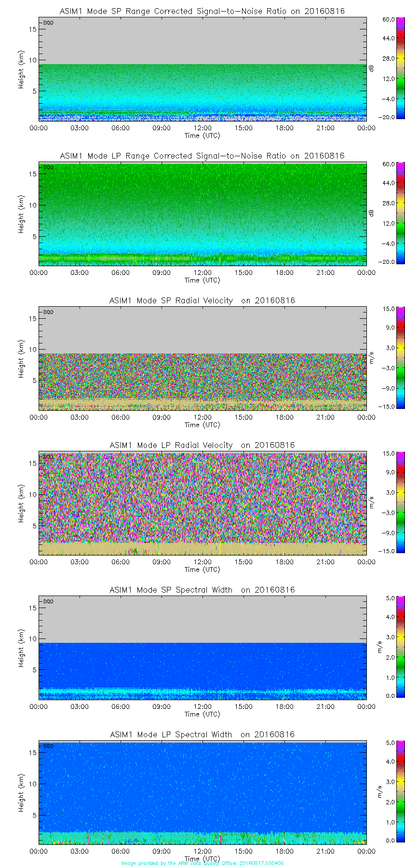Select the Mode LP Radial Velocity title
Image resolution: width=405 pixels, height=868 pixels.
pos(202,445)
